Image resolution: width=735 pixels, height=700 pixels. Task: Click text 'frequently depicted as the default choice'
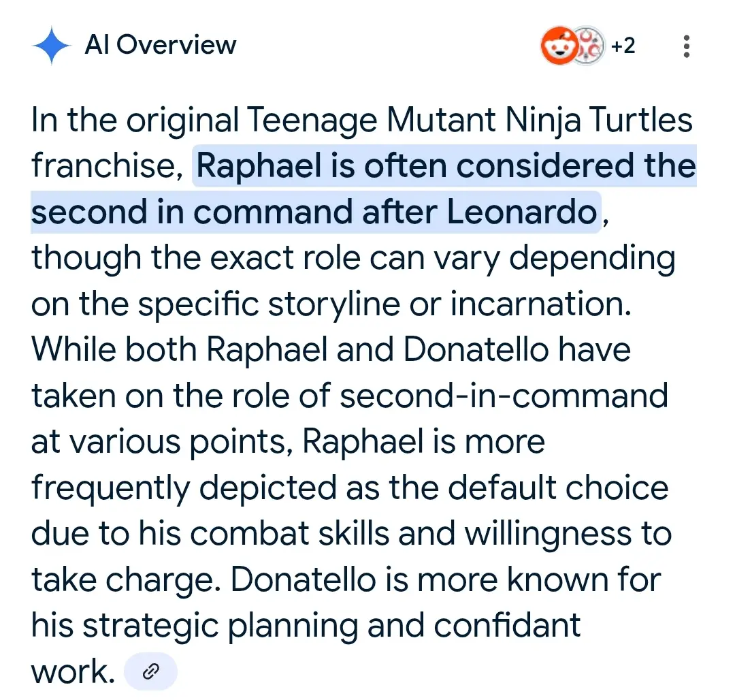[x=350, y=488]
